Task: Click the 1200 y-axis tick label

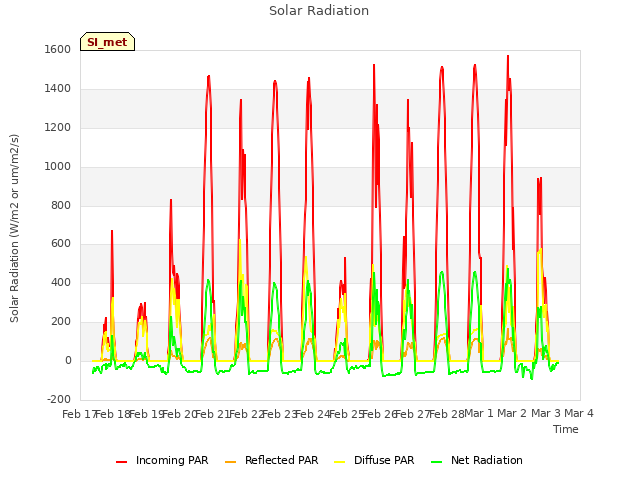Action: coord(58,128)
